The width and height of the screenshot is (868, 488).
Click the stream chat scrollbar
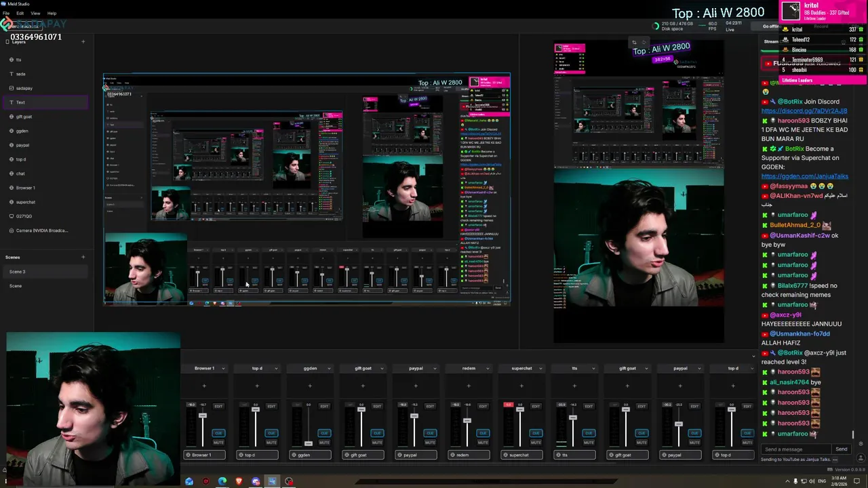point(852,434)
